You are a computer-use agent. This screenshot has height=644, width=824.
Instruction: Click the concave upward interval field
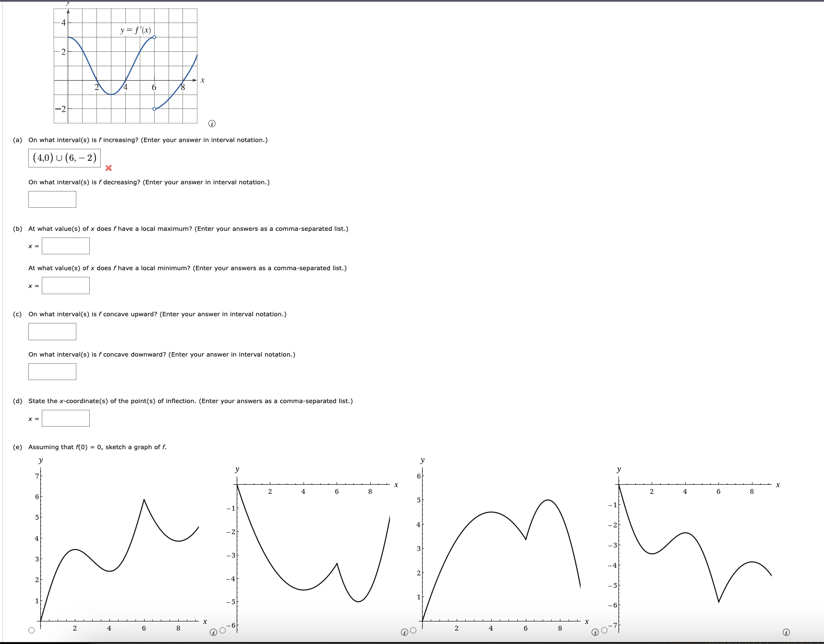coord(52,331)
